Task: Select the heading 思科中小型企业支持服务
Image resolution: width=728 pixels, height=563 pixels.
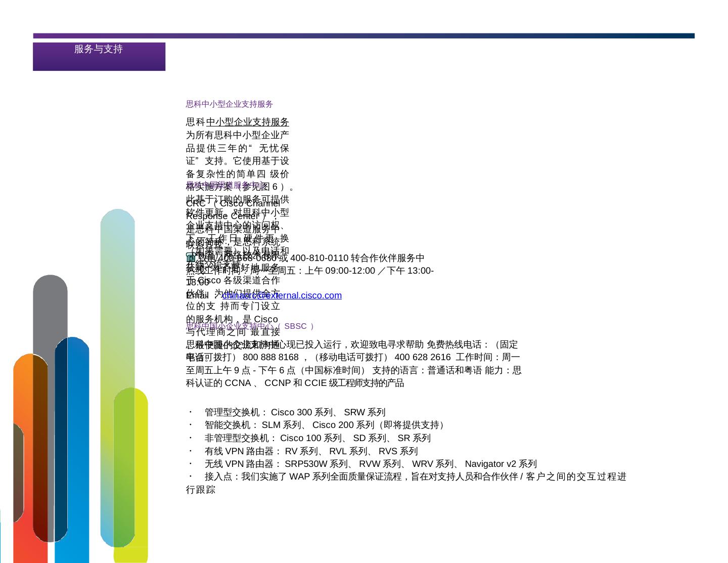Action: tap(230, 104)
